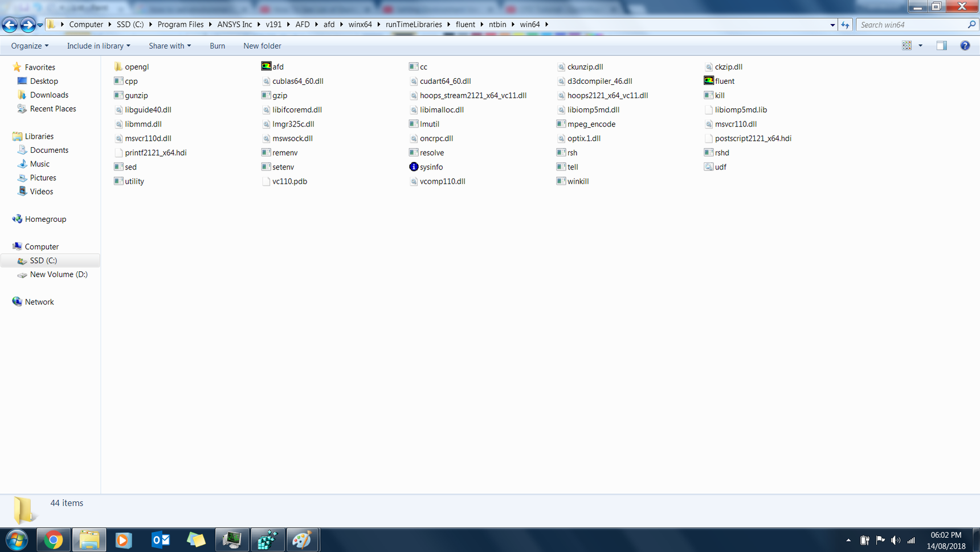This screenshot has width=980, height=552.
Task: Select the postscript2121_x64.hdi file
Action: (748, 138)
